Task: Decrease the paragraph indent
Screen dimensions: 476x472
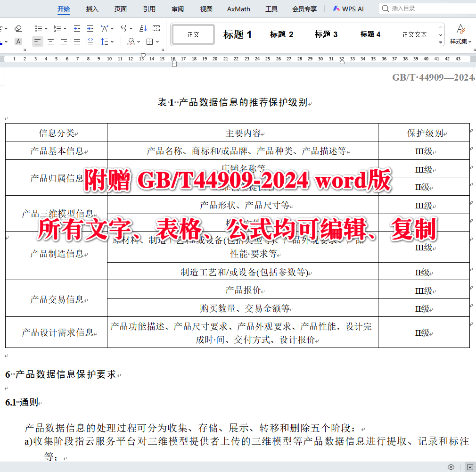Action: pyautogui.click(x=76, y=28)
